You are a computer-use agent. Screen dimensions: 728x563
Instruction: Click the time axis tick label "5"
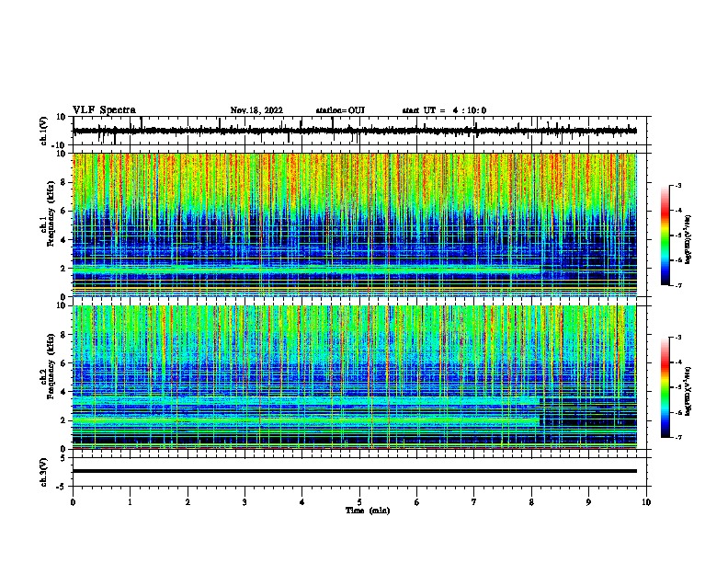pos(359,502)
